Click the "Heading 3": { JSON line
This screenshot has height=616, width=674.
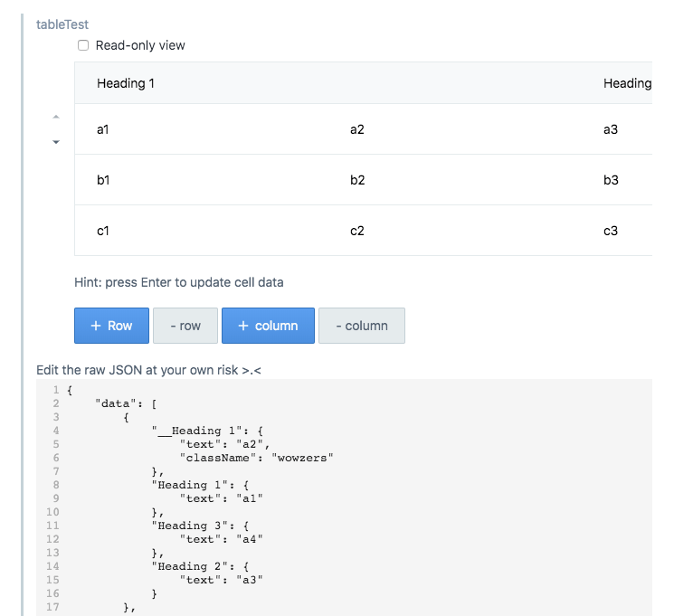200,526
